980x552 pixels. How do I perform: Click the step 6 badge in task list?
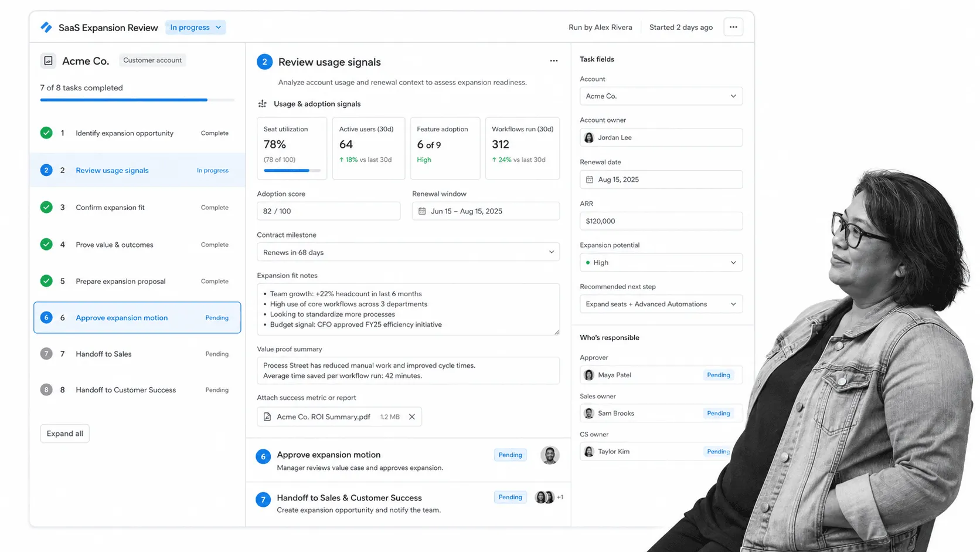[46, 317]
